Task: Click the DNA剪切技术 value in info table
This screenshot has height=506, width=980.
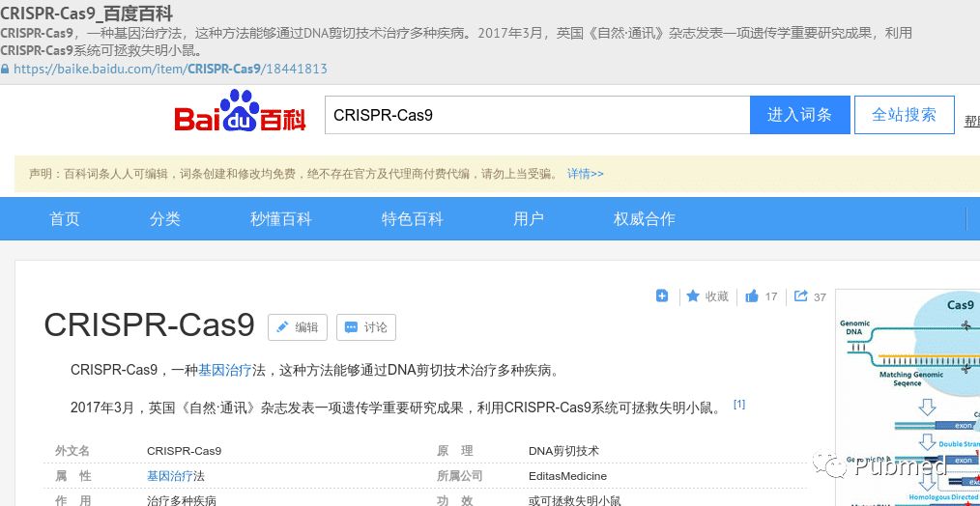Action: 563,451
